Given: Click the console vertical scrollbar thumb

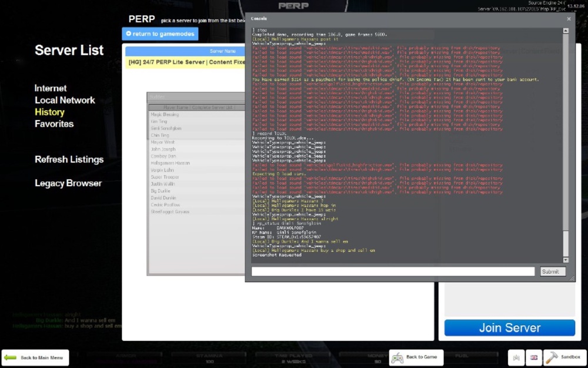Looking at the screenshot, I should point(566,243).
